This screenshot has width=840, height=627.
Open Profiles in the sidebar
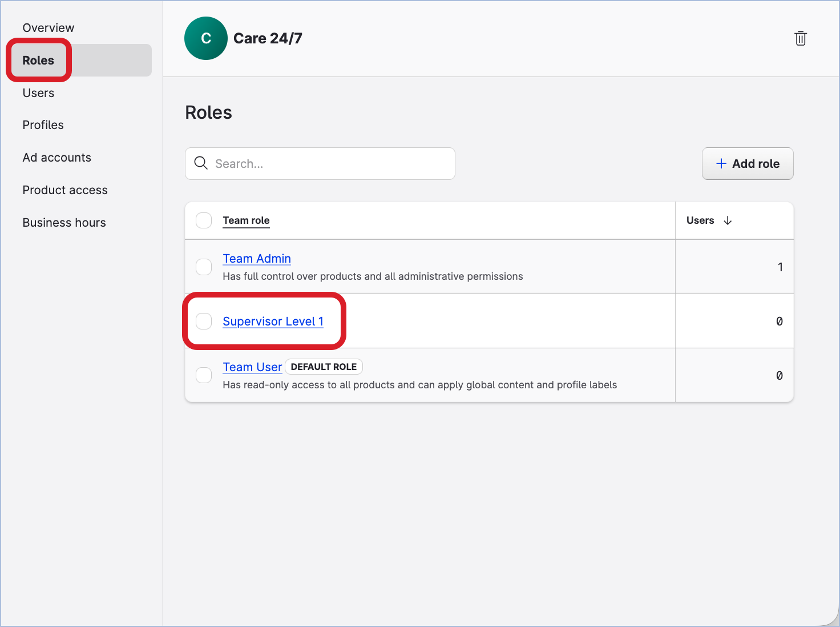click(x=43, y=125)
